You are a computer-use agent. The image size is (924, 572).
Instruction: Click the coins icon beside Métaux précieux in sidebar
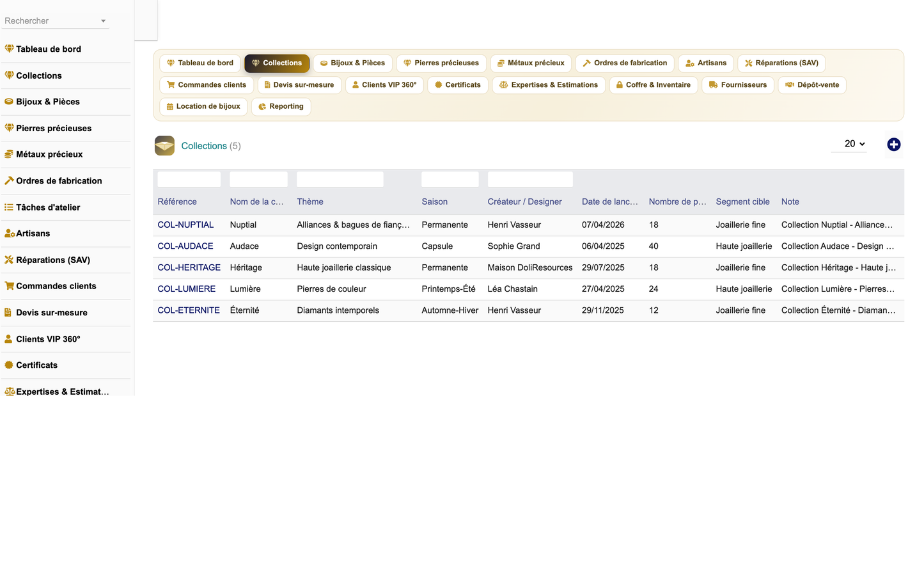(9, 154)
